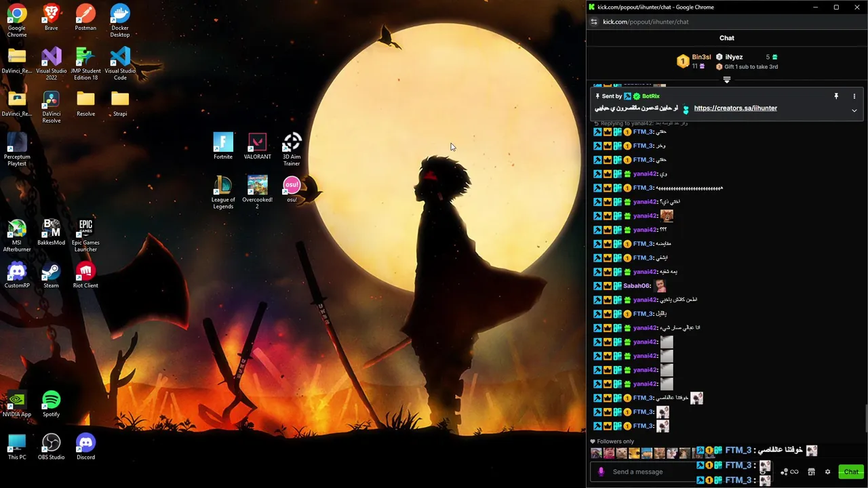This screenshot has width=868, height=488.
Task: Open the Resolve folder on the desktop
Action: pos(85,103)
